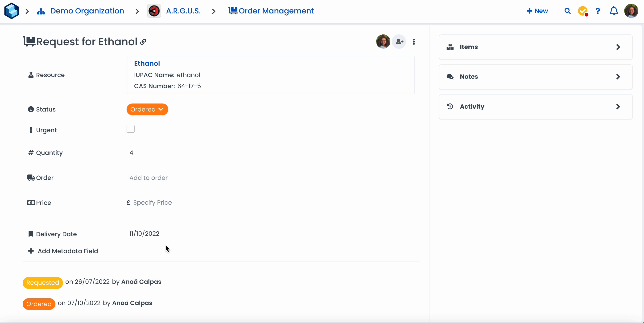The image size is (644, 323).
Task: Open the search magnifier icon
Action: point(567,11)
